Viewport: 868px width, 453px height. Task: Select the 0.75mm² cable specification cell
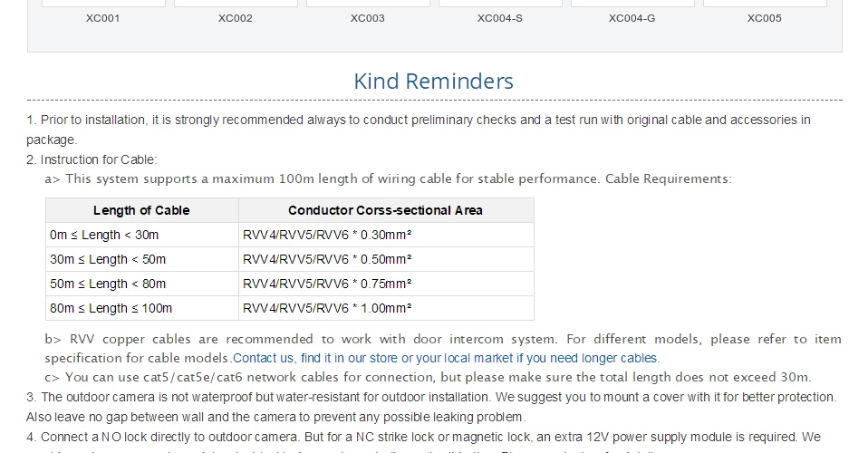(386, 284)
